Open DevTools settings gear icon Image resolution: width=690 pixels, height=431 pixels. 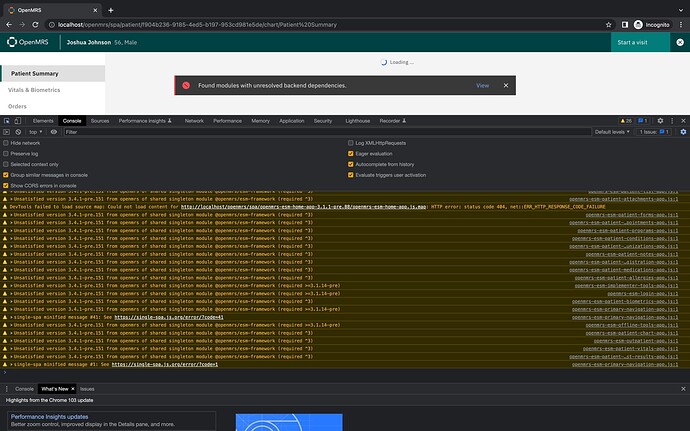click(x=660, y=121)
